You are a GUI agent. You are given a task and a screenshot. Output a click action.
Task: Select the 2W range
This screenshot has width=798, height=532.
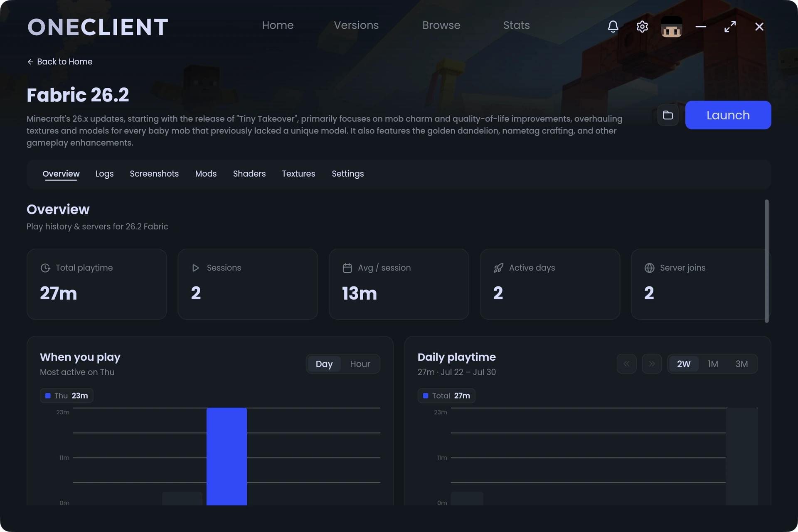click(684, 364)
